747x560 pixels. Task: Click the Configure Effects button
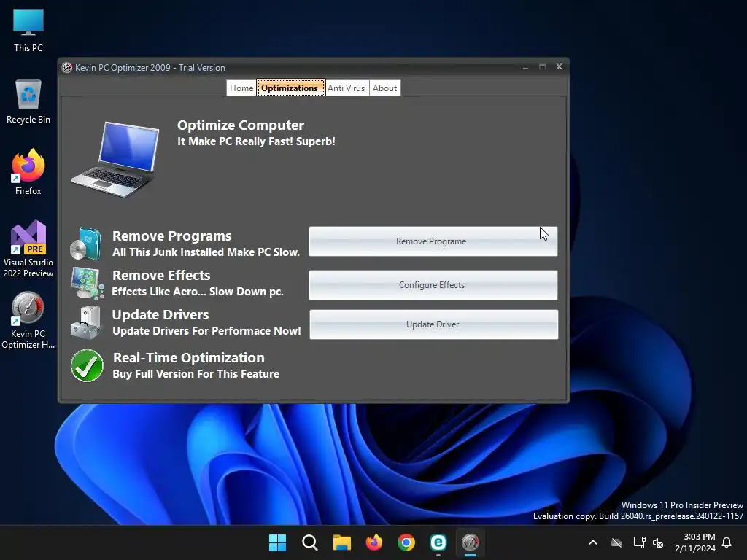pos(433,285)
